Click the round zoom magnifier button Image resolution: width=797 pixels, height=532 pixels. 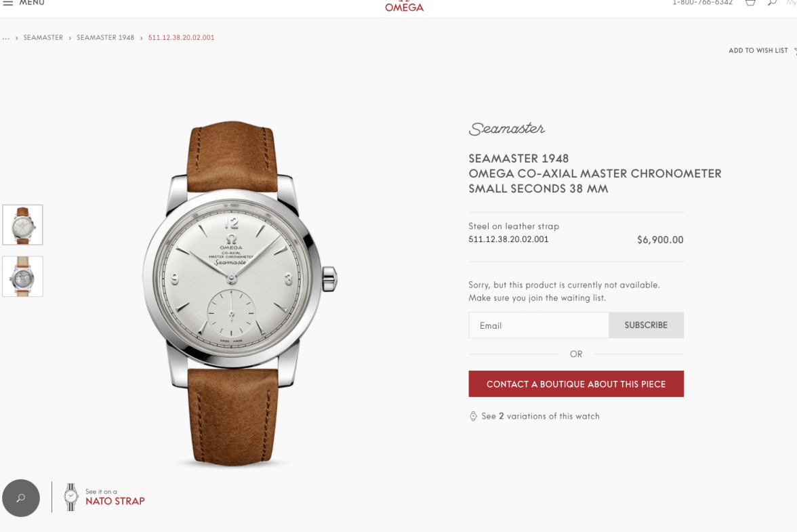coord(21,498)
